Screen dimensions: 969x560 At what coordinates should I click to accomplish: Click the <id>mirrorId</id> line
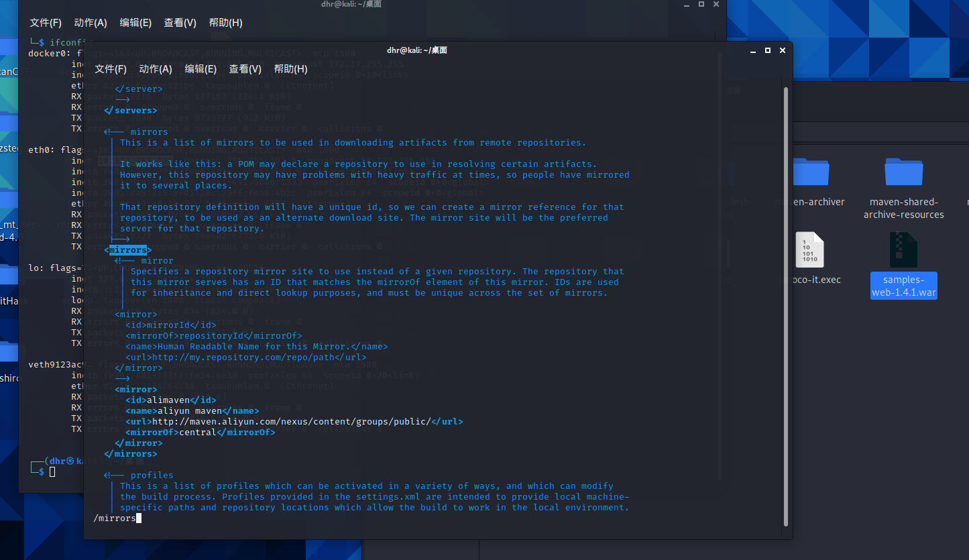(x=171, y=325)
